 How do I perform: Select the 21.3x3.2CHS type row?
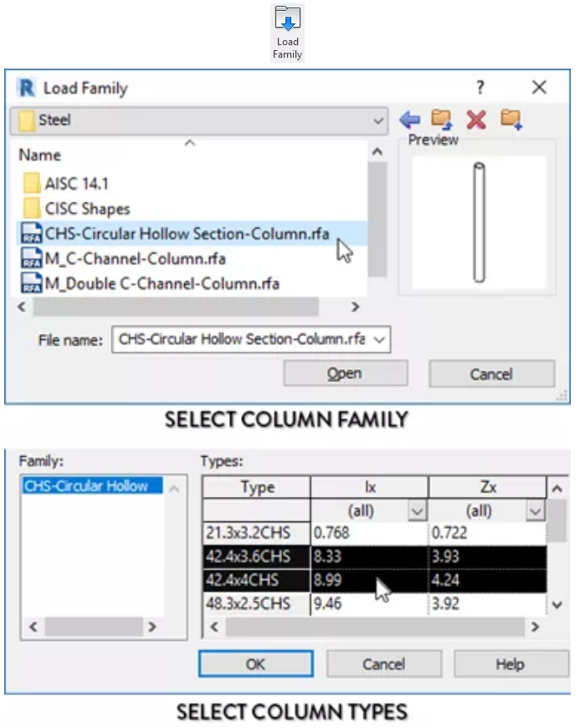374,533
